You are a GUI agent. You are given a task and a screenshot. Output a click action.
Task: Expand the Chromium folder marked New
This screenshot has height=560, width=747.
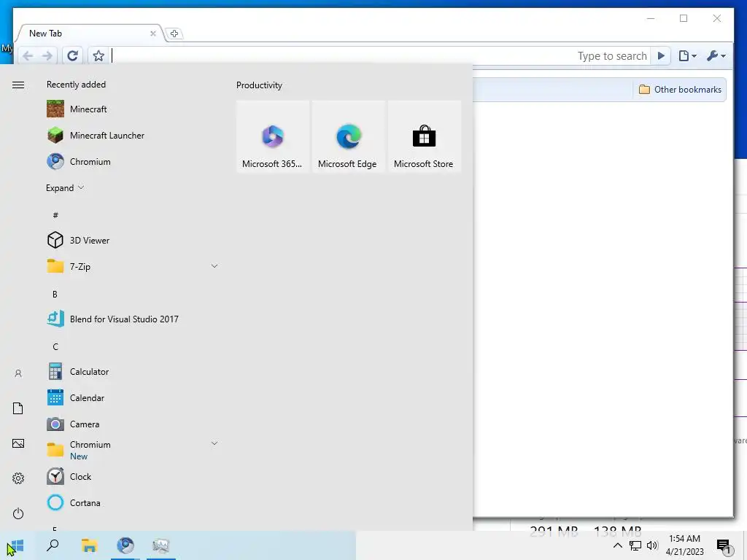214,443
